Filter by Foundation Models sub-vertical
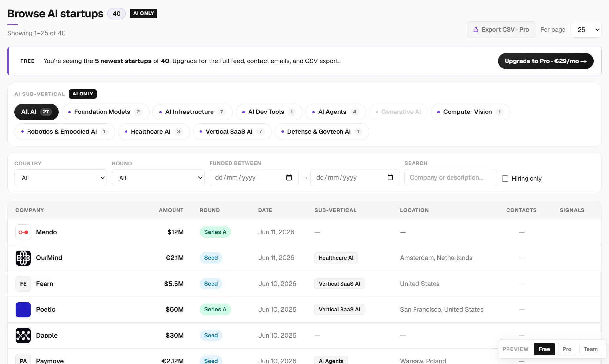The height and width of the screenshot is (364, 609). click(x=105, y=112)
